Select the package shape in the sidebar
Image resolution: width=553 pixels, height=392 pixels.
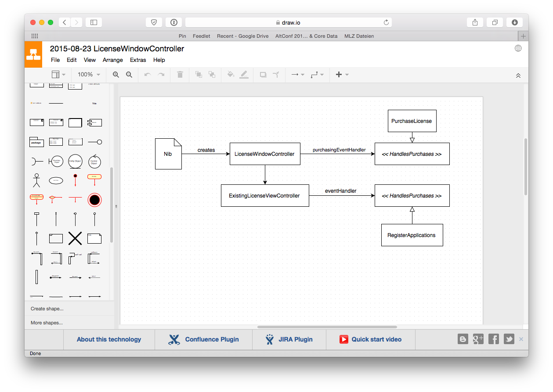tap(36, 142)
